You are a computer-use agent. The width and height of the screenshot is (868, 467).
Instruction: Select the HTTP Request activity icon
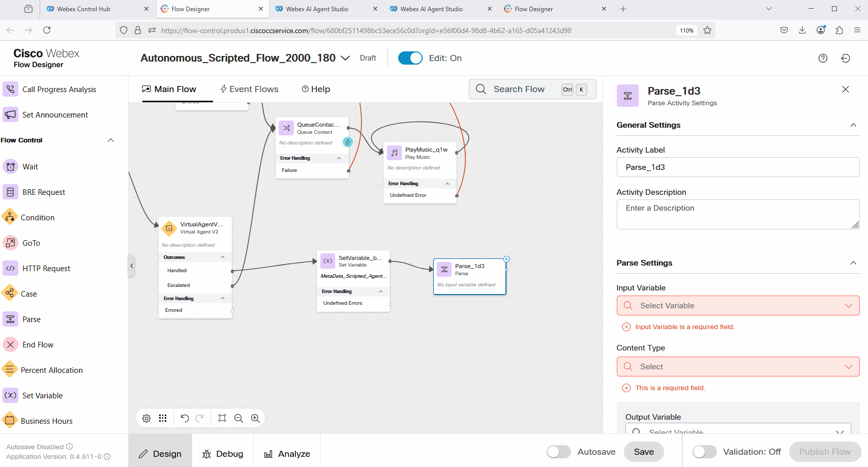coord(10,268)
